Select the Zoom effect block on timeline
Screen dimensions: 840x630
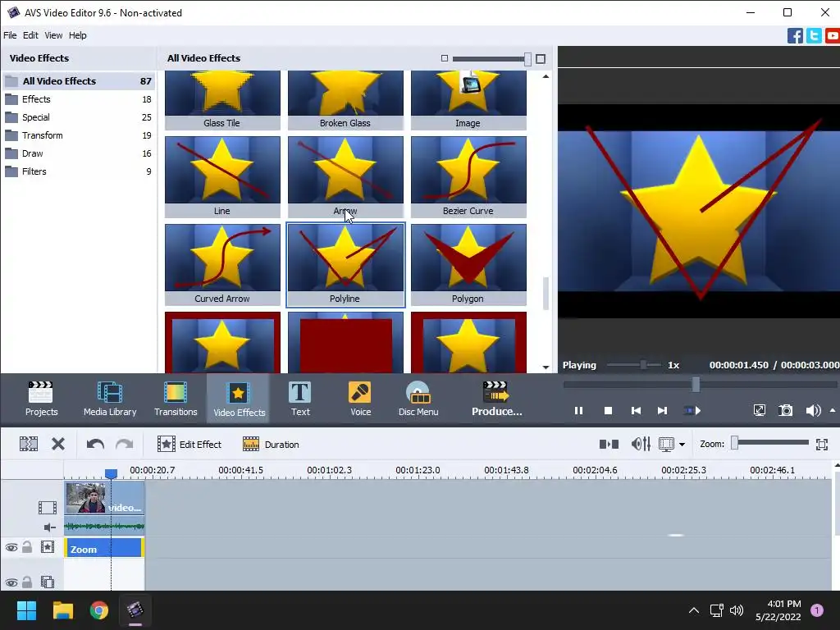(x=104, y=549)
